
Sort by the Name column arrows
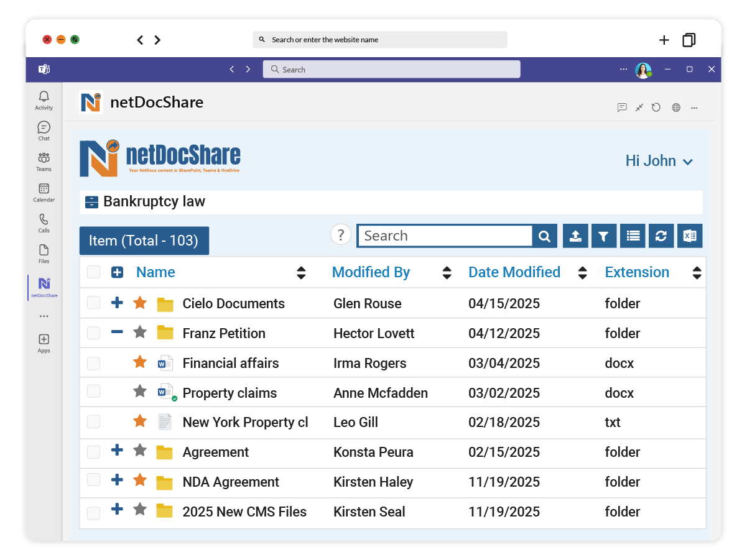click(x=301, y=273)
